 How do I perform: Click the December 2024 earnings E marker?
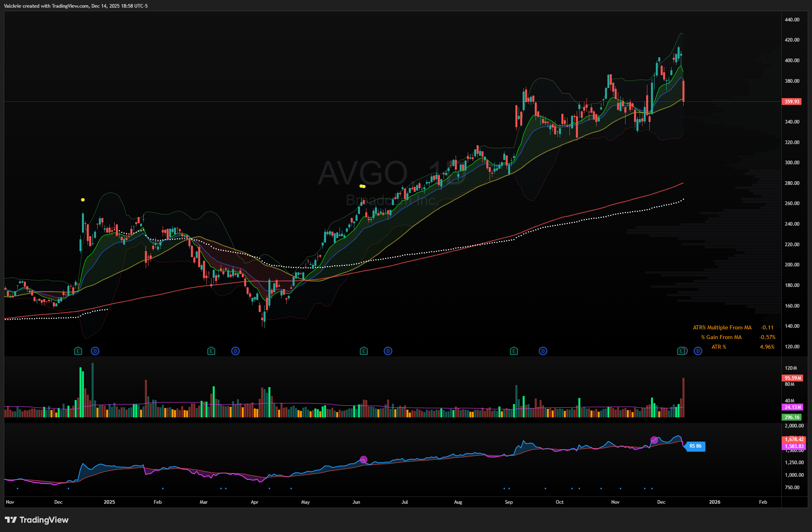tap(78, 351)
